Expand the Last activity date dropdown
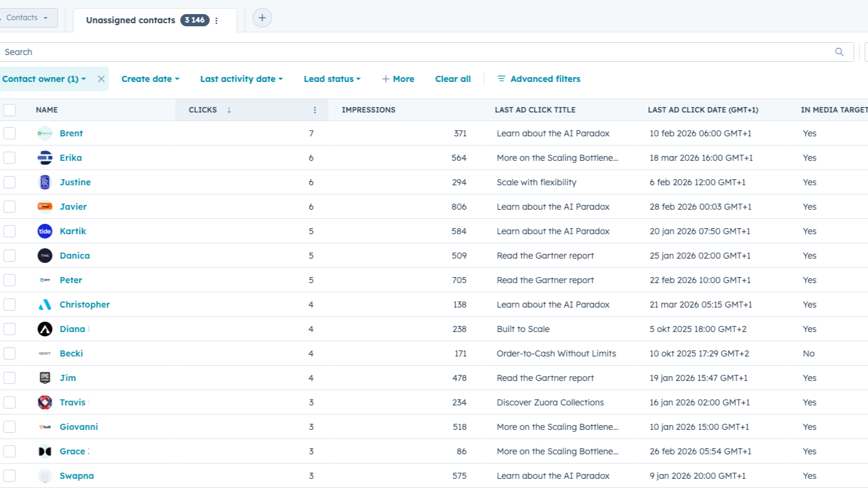Image resolution: width=868 pixels, height=488 pixels. [x=241, y=79]
